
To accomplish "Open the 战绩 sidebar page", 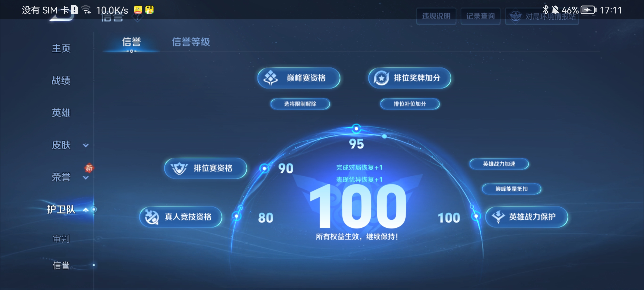I will coord(61,81).
